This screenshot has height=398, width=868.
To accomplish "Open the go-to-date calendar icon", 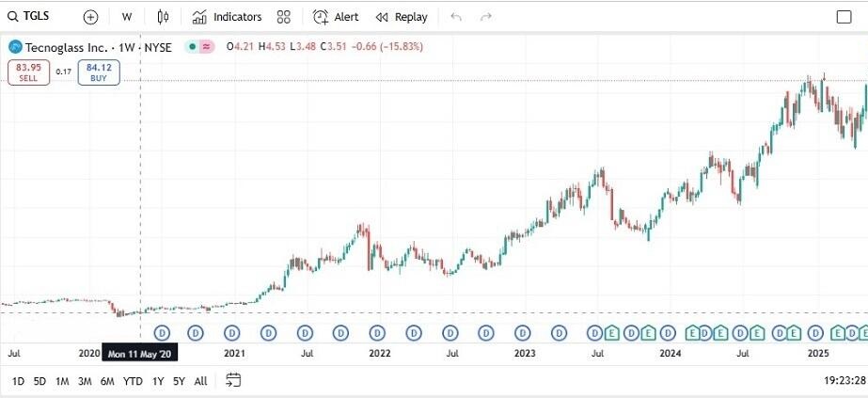I will [233, 380].
